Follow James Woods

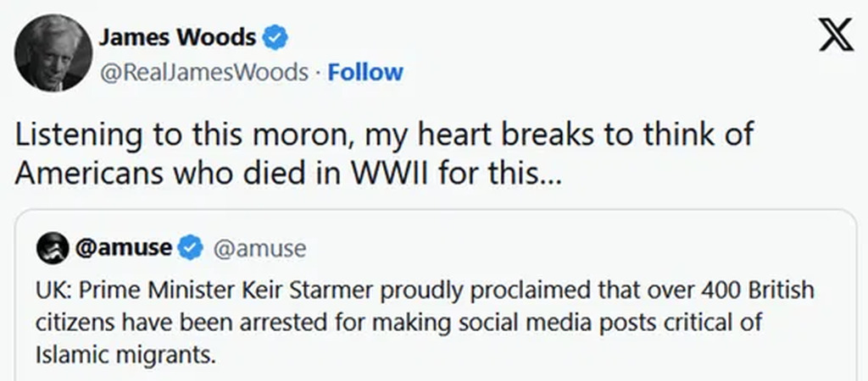tap(365, 73)
